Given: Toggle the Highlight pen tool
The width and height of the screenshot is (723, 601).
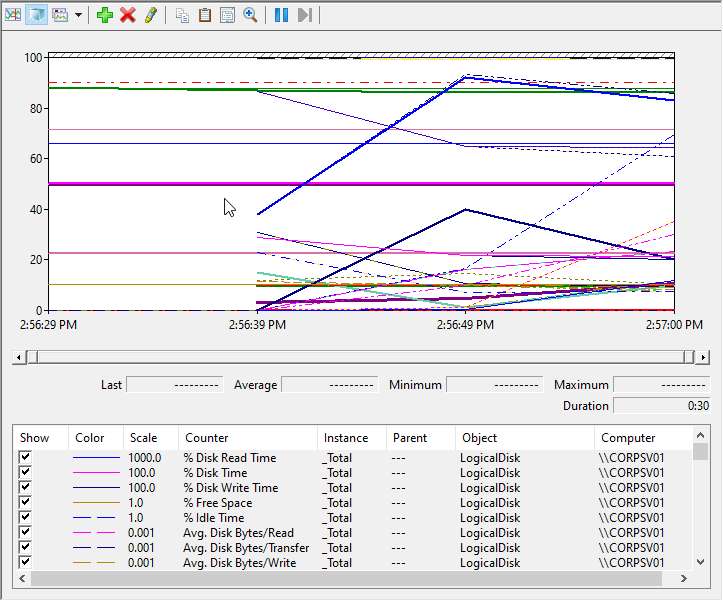Looking at the screenshot, I should (150, 15).
